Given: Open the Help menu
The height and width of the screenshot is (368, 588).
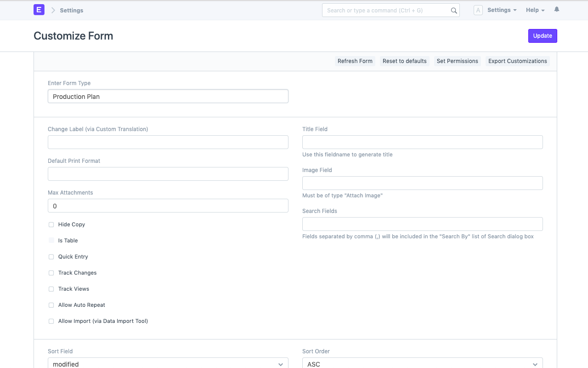Looking at the screenshot, I should coord(534,10).
